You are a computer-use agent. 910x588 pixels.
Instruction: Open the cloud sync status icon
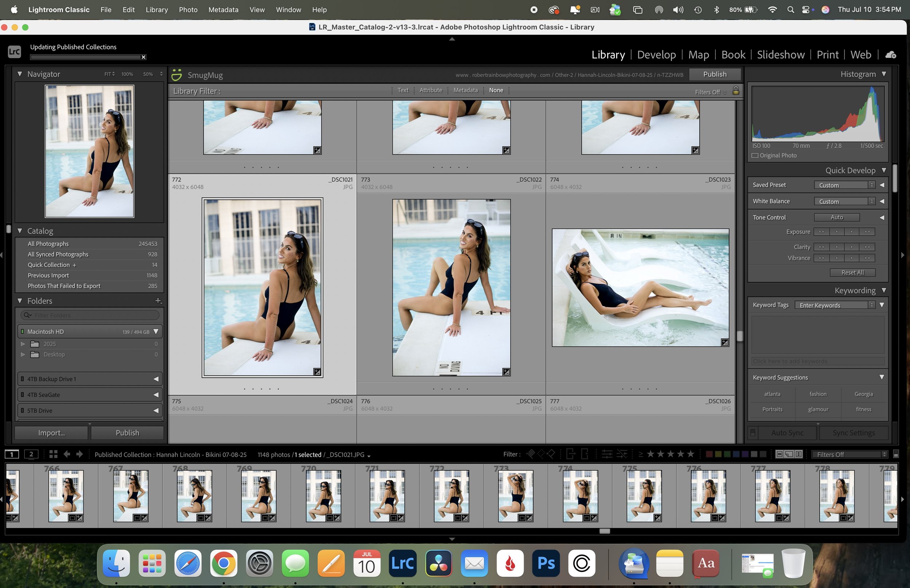(890, 55)
